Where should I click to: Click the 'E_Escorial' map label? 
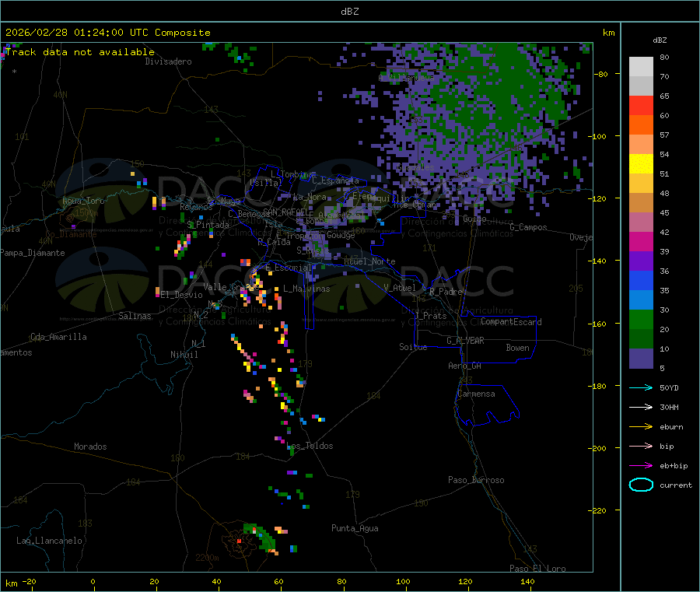tap(289, 268)
